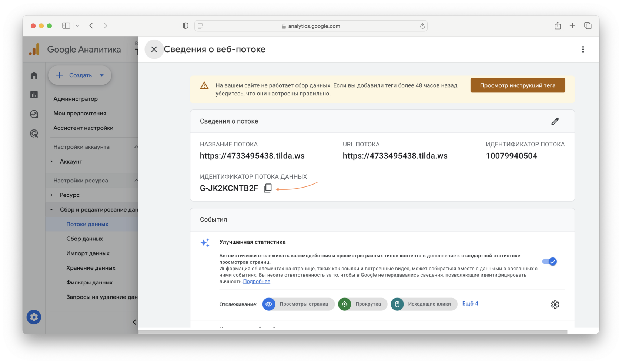
Task: Go forward in Safari
Action: pyautogui.click(x=106, y=26)
